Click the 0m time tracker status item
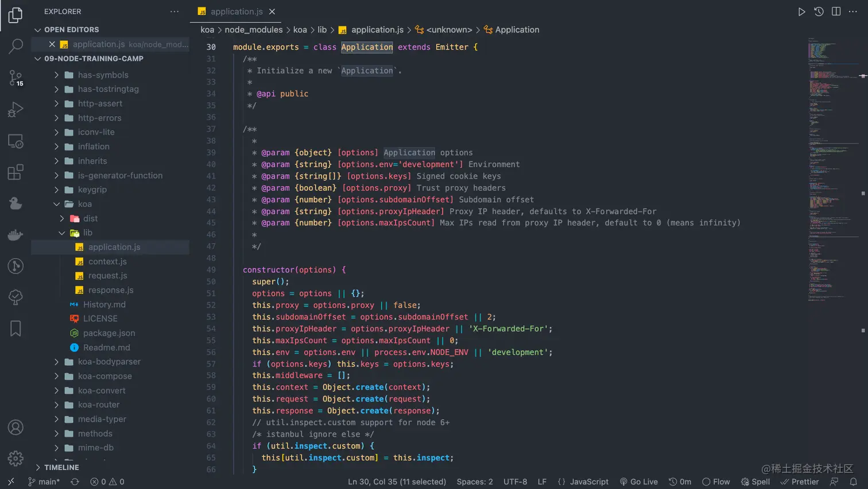 pyautogui.click(x=680, y=482)
